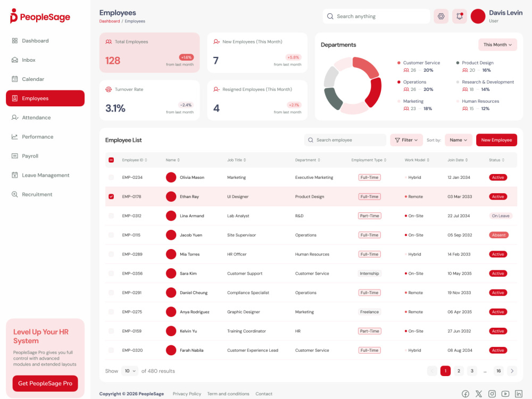The width and height of the screenshot is (532, 399).
Task: Sort by Employee ID column header
Action: [135, 160]
